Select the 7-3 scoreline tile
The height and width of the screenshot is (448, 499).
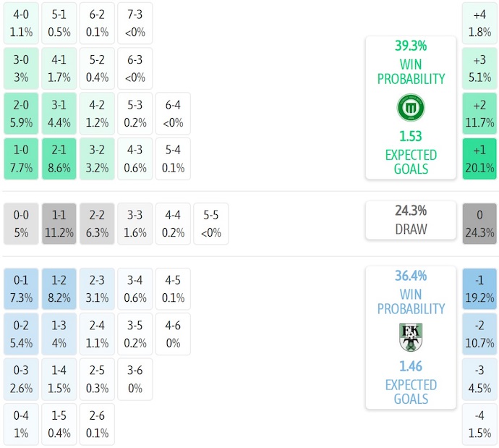[135, 23]
